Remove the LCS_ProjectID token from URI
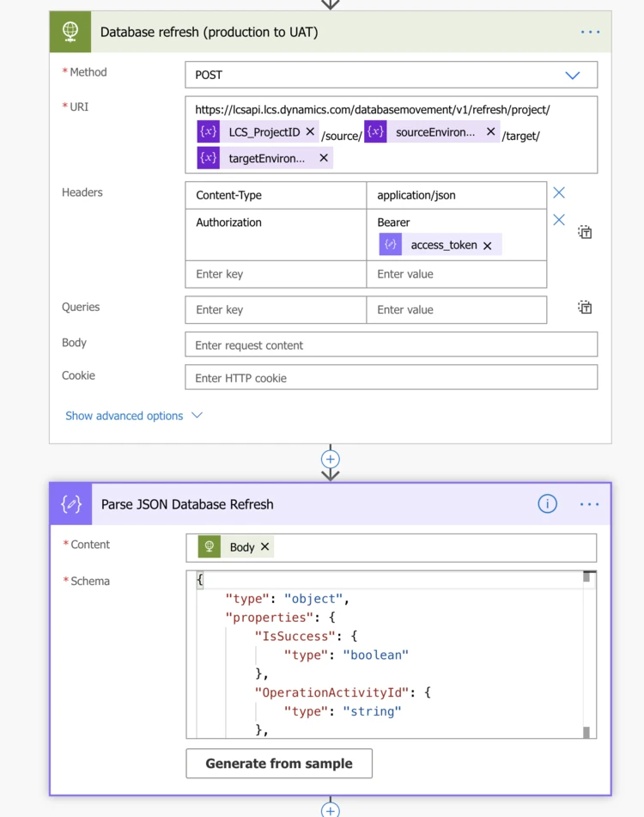Viewport: 644px width, 817px height. (x=310, y=132)
